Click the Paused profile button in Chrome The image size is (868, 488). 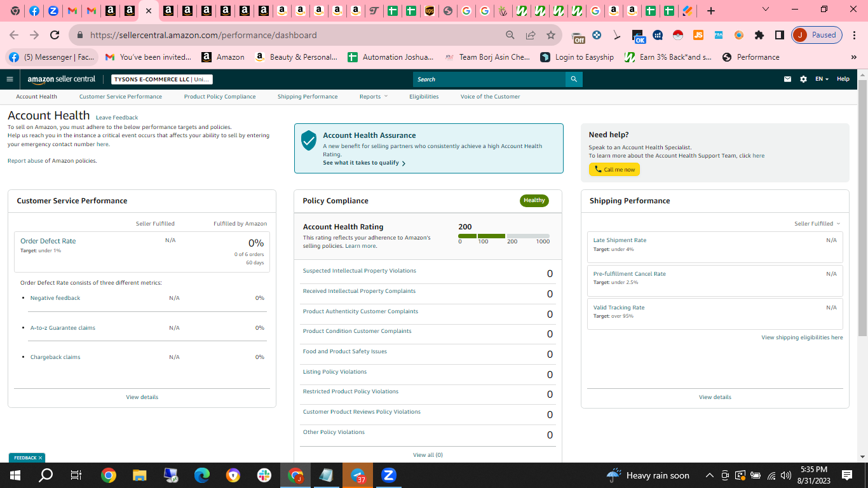[x=817, y=35]
